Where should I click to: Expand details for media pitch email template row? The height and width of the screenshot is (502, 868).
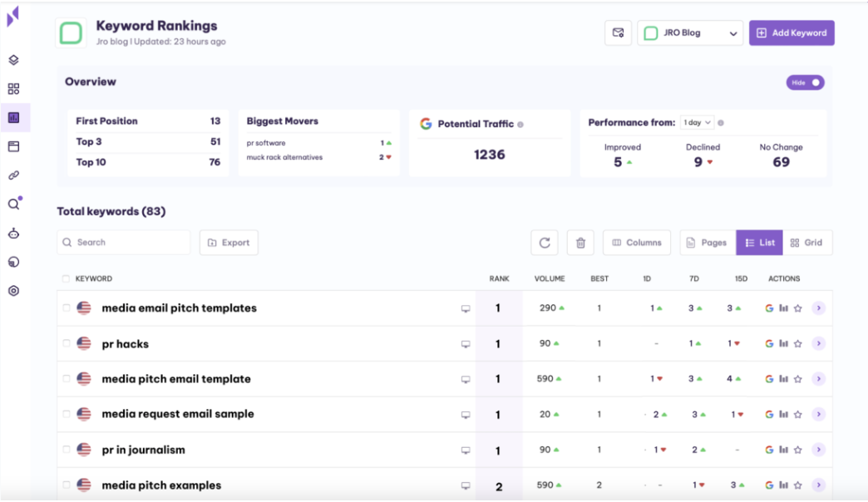tap(819, 378)
